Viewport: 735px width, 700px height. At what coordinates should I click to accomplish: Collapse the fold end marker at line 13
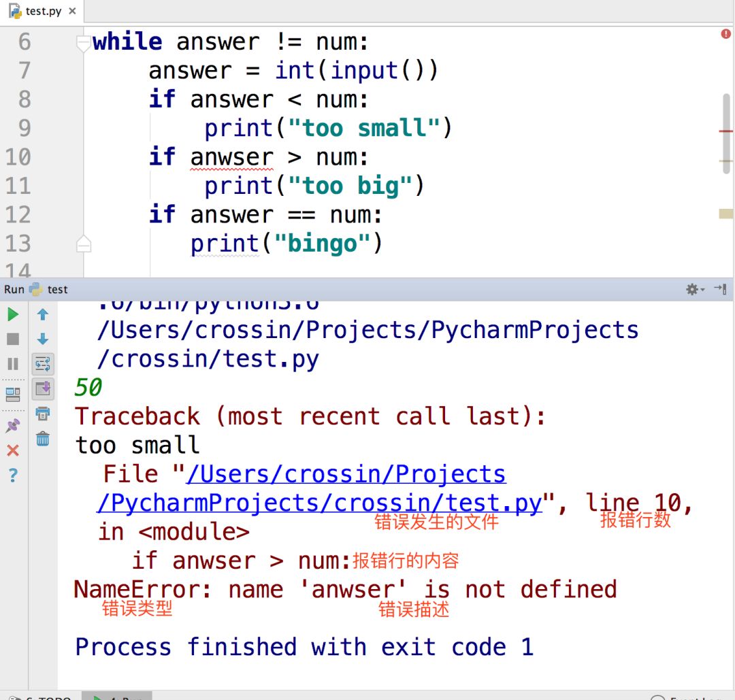click(84, 243)
